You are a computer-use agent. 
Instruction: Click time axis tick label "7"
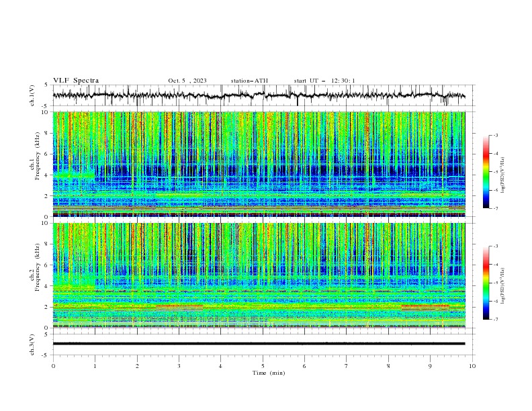pos(347,366)
